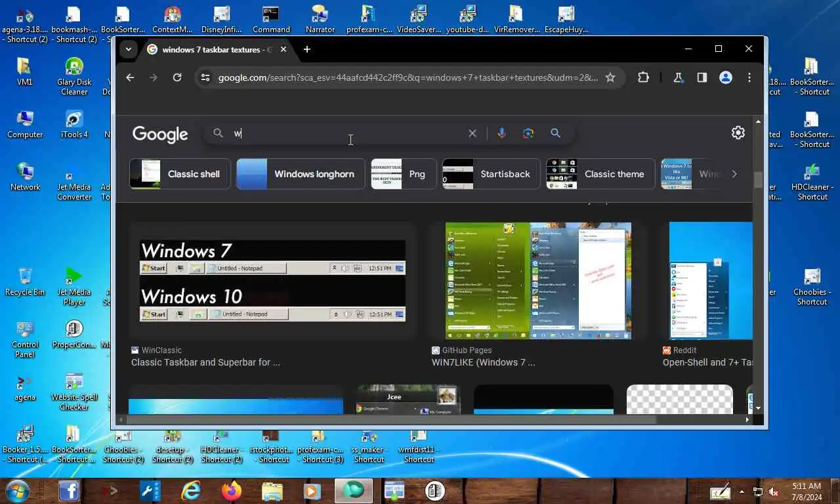Select the wmfdist11 Shortcut desktop icon
Screen dimensions: 840x504
coord(419,445)
